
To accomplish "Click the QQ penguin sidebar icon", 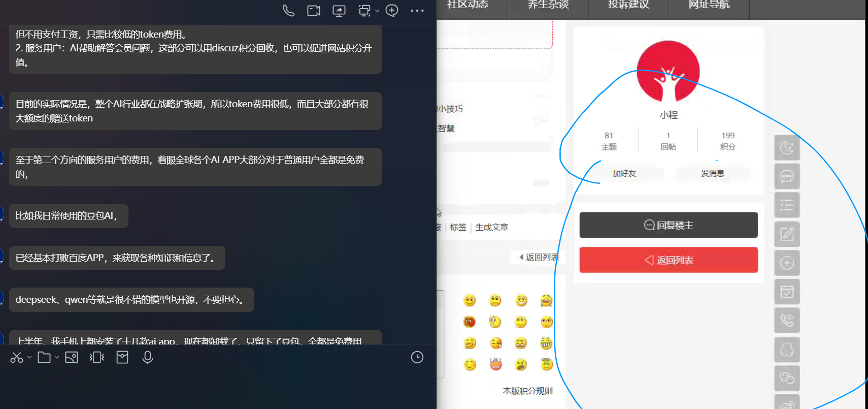I will [787, 350].
